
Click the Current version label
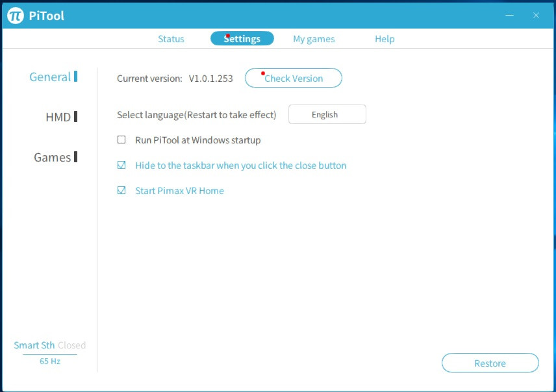tap(149, 79)
